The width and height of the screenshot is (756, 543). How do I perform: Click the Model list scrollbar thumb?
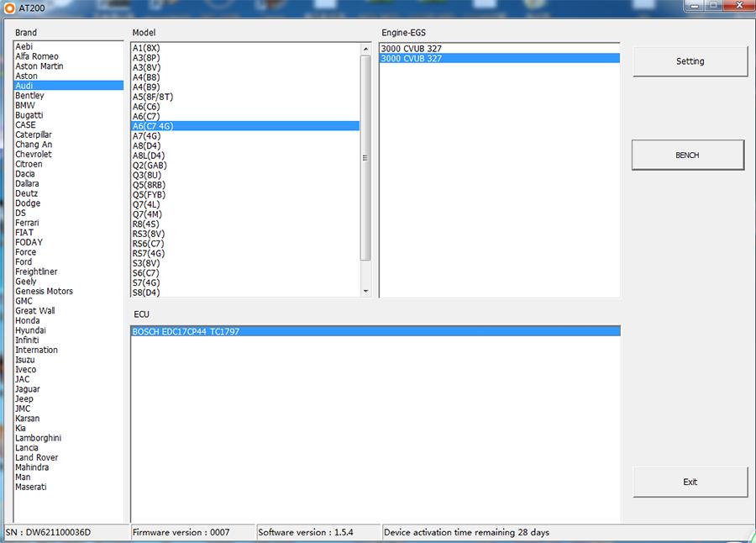pyautogui.click(x=365, y=156)
